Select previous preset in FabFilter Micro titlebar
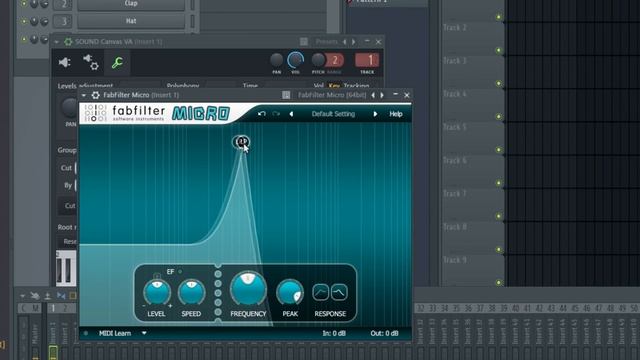The width and height of the screenshot is (640, 360). click(373, 95)
